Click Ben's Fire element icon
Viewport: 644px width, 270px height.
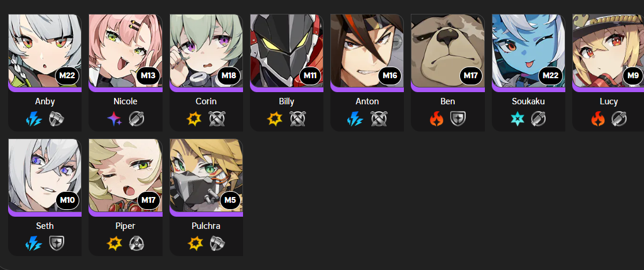pos(436,119)
